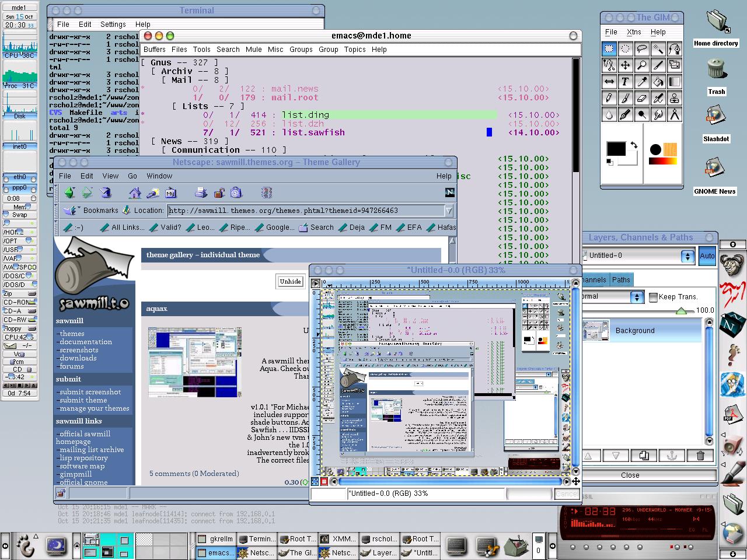Open the submit screenshot link

click(x=90, y=392)
